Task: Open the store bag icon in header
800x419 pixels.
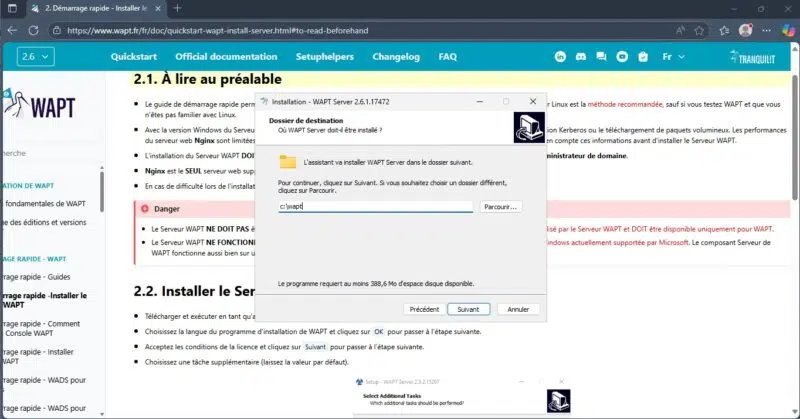Action: pos(643,57)
